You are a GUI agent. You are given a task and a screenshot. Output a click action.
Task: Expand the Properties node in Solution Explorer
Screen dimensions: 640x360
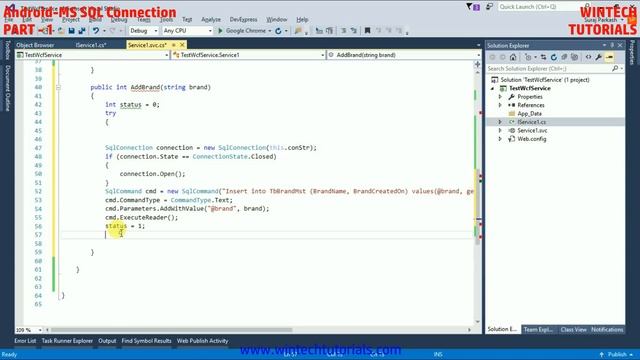click(x=500, y=97)
